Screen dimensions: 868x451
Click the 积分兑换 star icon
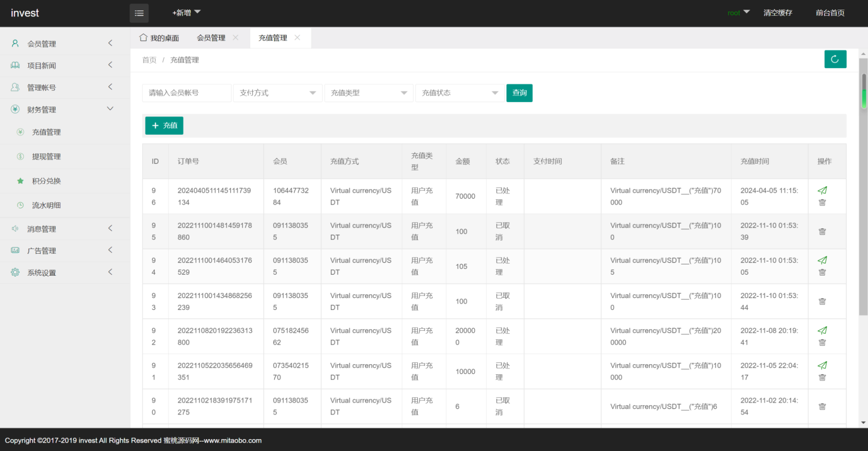(20, 181)
